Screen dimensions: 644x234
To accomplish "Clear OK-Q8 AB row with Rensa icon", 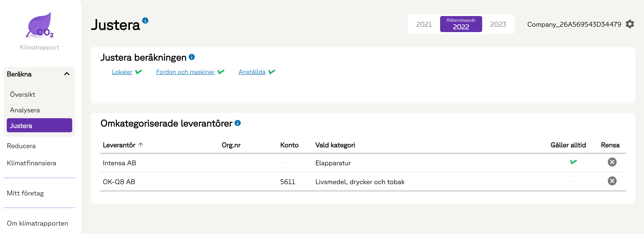I will [612, 181].
